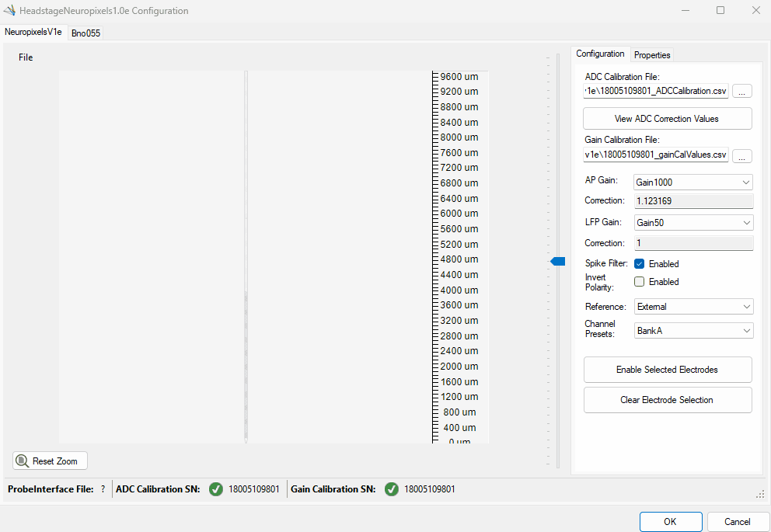Click the Gain Calibration SN green checkmark
The width and height of the screenshot is (771, 532).
pyautogui.click(x=392, y=489)
